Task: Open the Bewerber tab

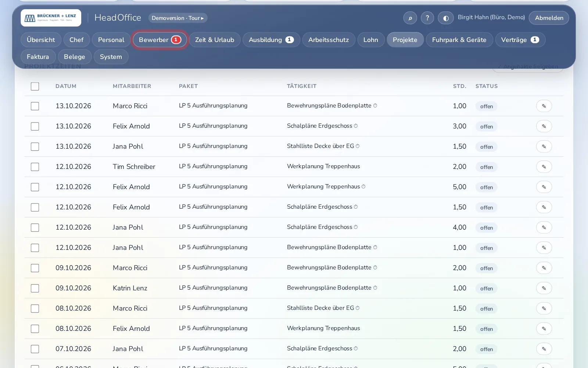Action: (x=160, y=40)
